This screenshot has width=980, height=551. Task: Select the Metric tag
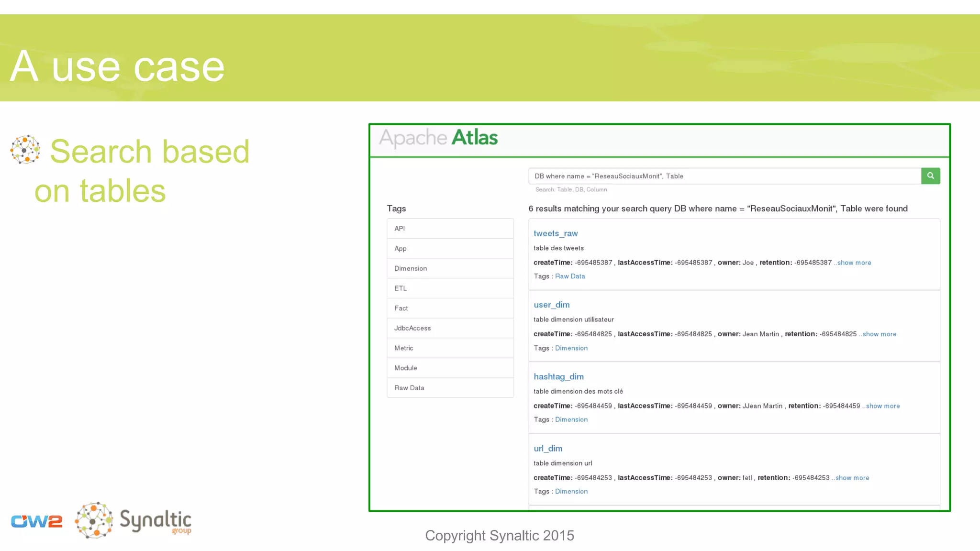tap(450, 348)
